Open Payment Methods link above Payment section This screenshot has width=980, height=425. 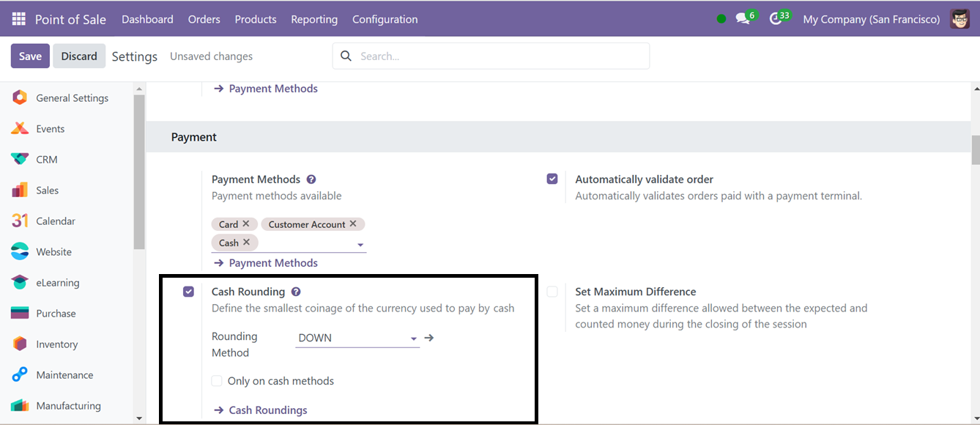pyautogui.click(x=265, y=89)
